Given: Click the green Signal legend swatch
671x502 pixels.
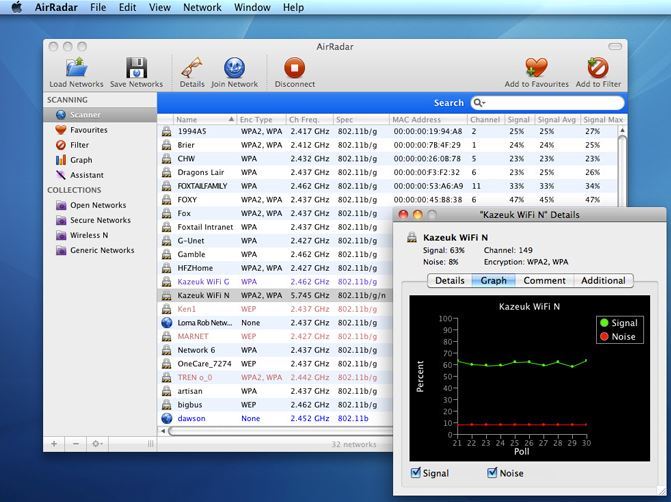Looking at the screenshot, I should click(x=604, y=323).
